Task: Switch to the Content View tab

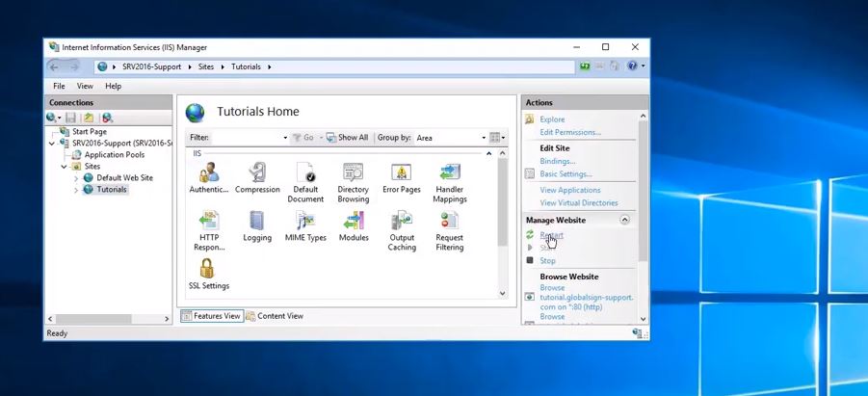Action: [x=275, y=316]
